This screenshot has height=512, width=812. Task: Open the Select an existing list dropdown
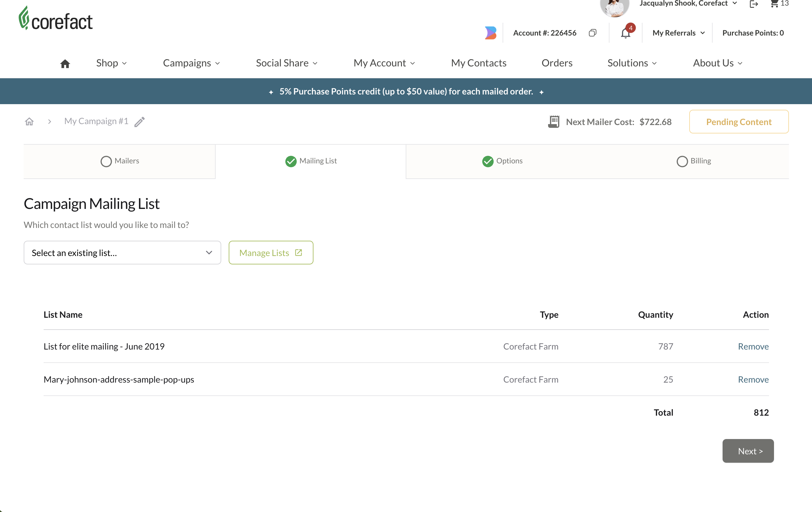point(122,253)
